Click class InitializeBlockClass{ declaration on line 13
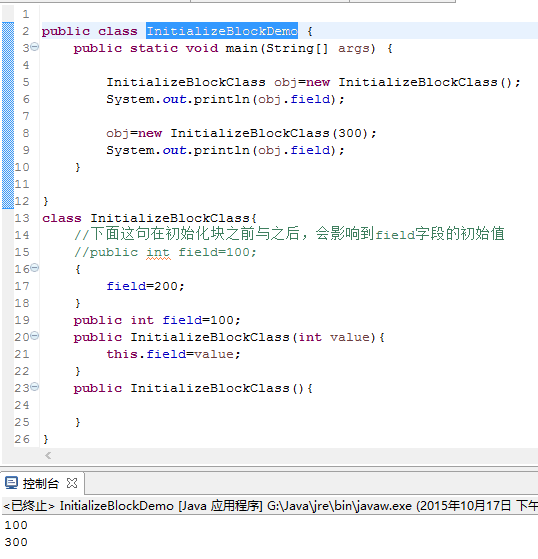 tap(149, 218)
